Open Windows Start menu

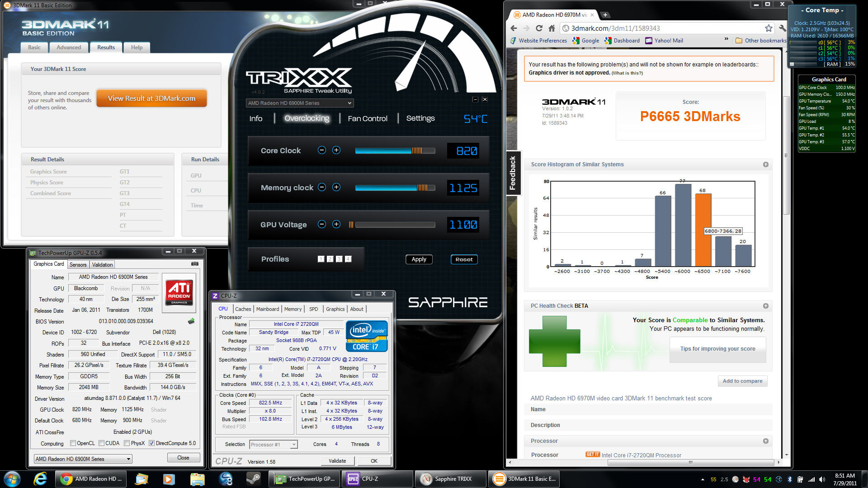click(12, 479)
